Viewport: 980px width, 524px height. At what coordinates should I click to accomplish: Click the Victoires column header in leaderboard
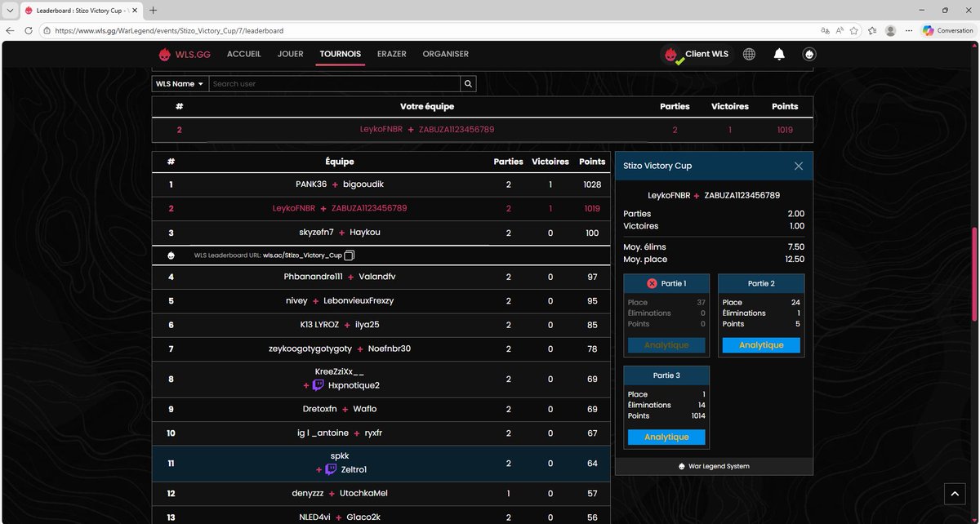(x=550, y=162)
